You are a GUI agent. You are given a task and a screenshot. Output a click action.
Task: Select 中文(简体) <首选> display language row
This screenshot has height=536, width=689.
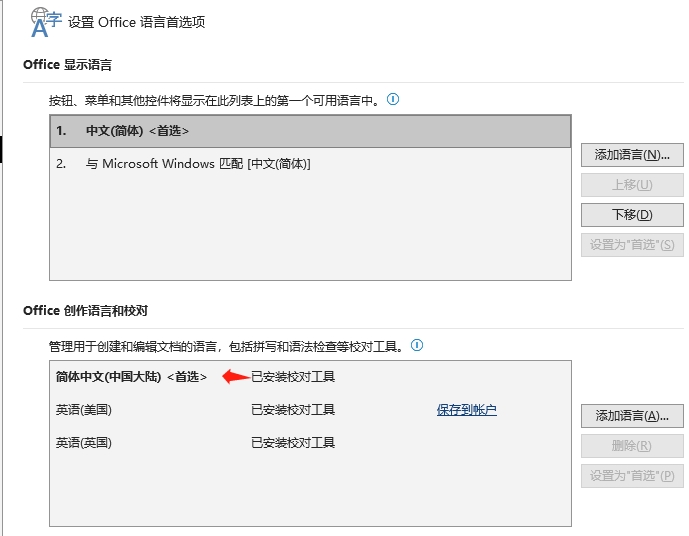tap(310, 131)
